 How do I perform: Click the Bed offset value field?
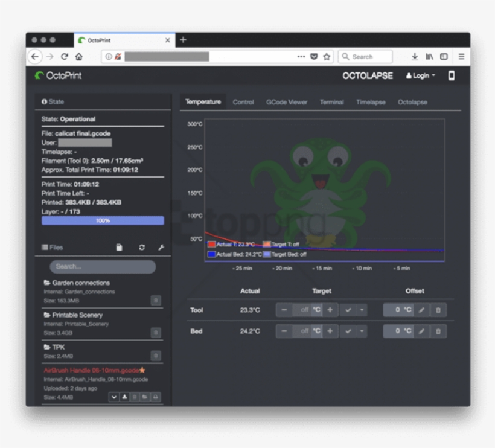tap(392, 331)
